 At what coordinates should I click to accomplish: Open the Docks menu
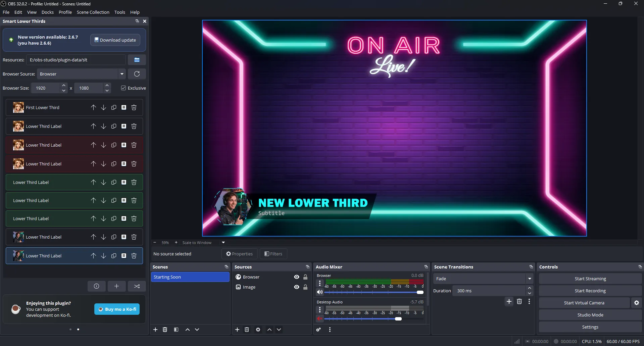(x=48, y=12)
